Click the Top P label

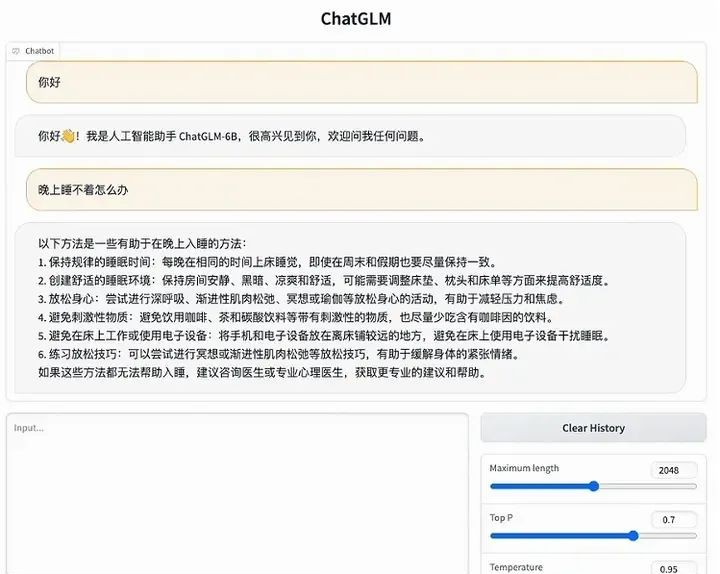[501, 518]
